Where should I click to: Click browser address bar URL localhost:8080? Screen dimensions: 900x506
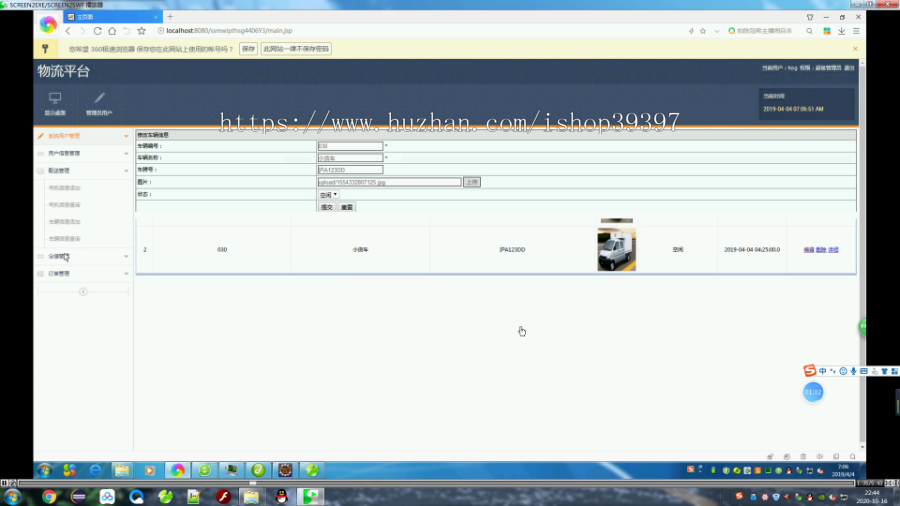(230, 31)
